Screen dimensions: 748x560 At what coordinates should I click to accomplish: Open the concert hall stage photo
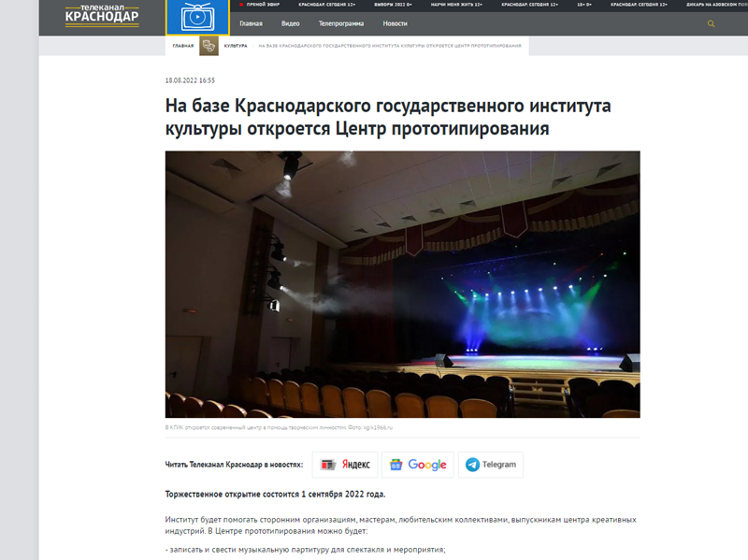point(403,284)
